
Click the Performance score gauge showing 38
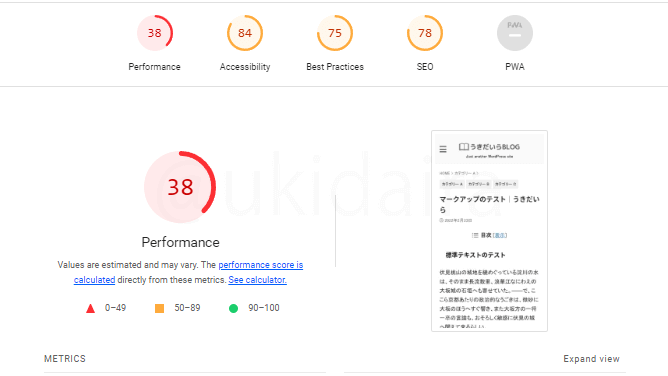coord(155,33)
